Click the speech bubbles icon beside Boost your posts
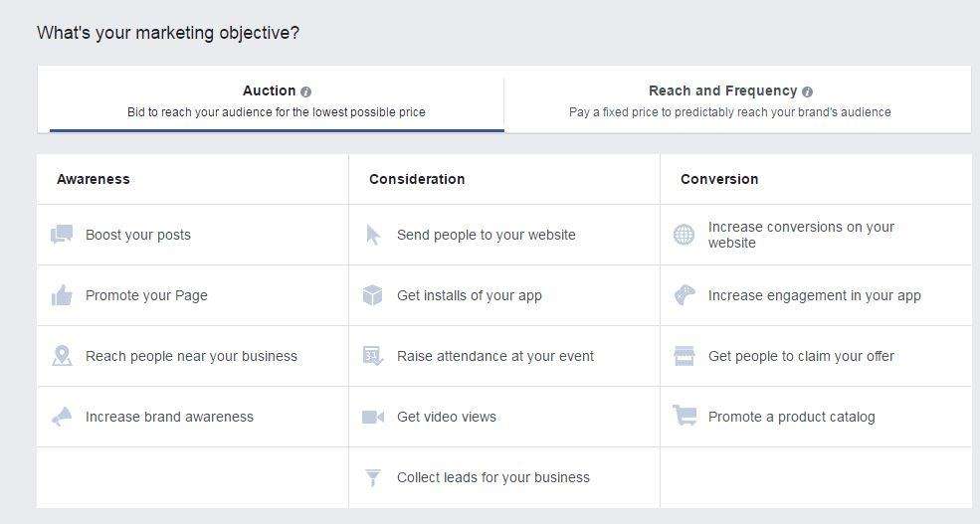Image resolution: width=980 pixels, height=524 pixels. point(62,235)
